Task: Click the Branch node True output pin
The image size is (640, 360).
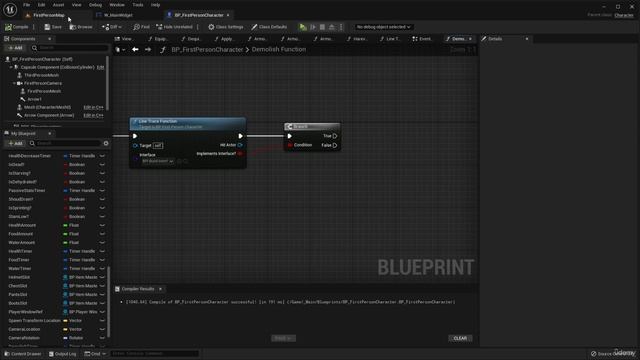Action: (335, 136)
